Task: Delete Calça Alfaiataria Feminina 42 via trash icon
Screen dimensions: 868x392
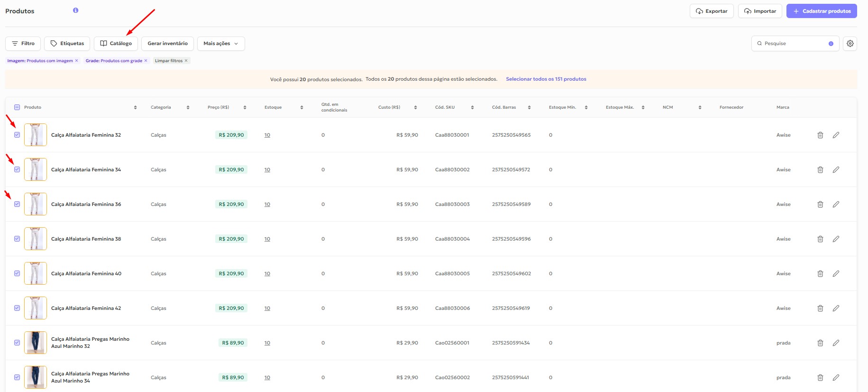Action: click(x=820, y=308)
